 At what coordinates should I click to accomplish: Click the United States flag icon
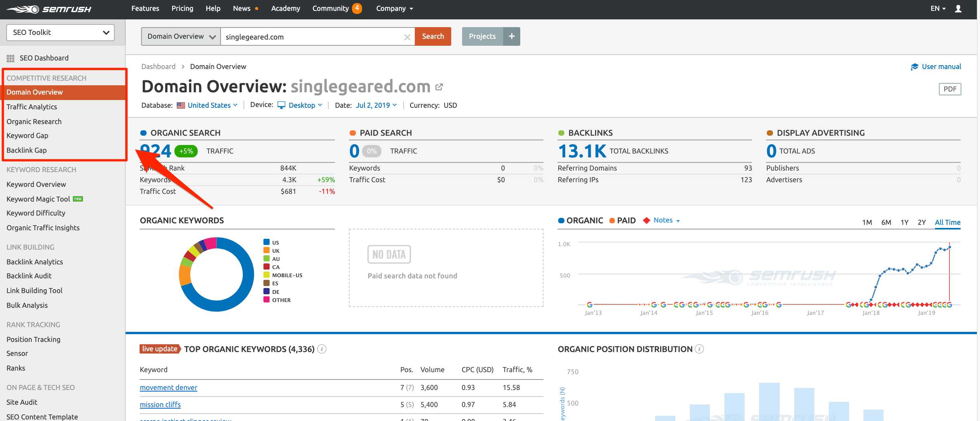(181, 105)
